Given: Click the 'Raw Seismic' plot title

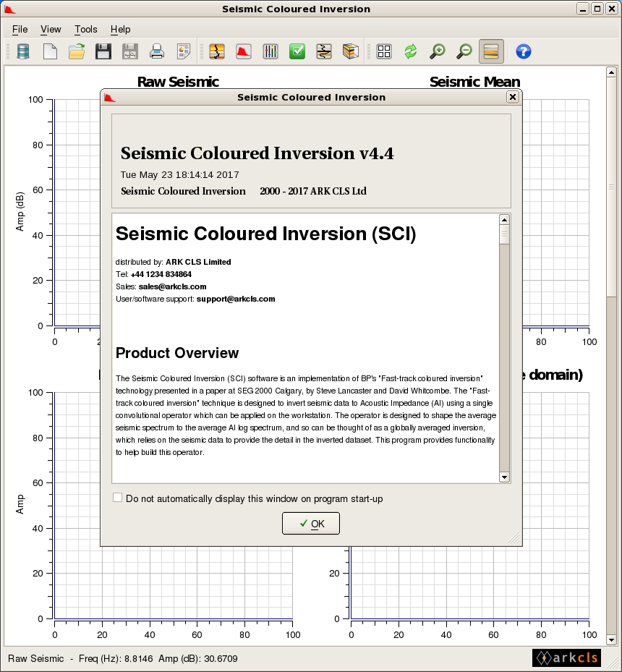Looking at the screenshot, I should point(178,82).
